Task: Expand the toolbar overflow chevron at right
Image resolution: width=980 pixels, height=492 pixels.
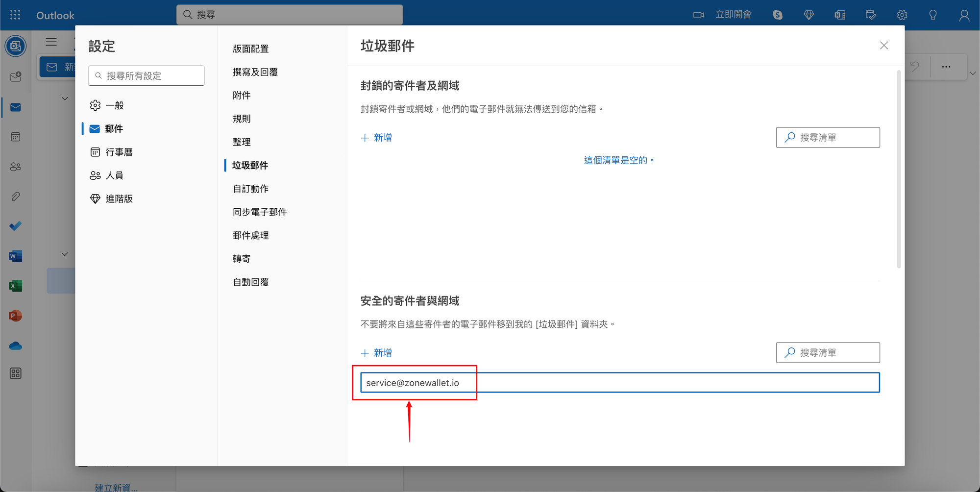Action: click(973, 73)
